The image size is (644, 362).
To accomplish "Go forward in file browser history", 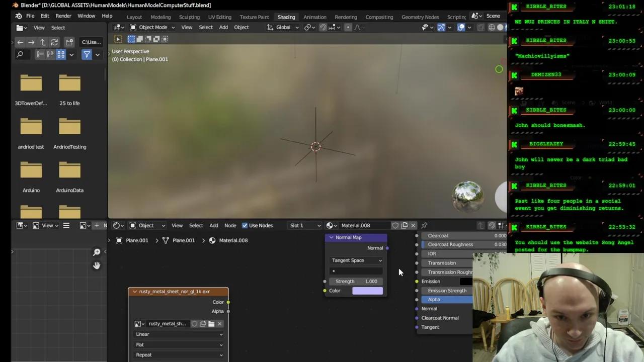I will [x=31, y=42].
